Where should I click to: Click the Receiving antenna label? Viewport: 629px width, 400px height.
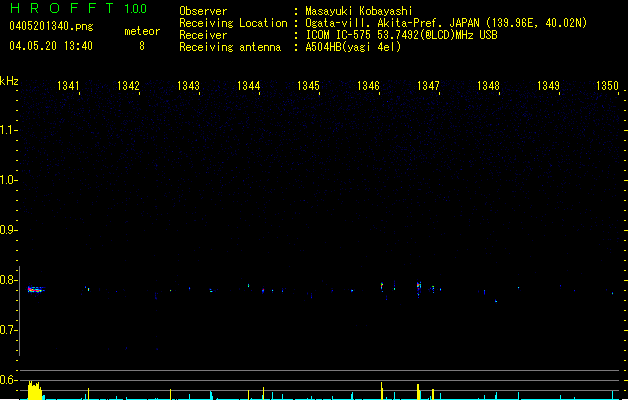(230, 47)
